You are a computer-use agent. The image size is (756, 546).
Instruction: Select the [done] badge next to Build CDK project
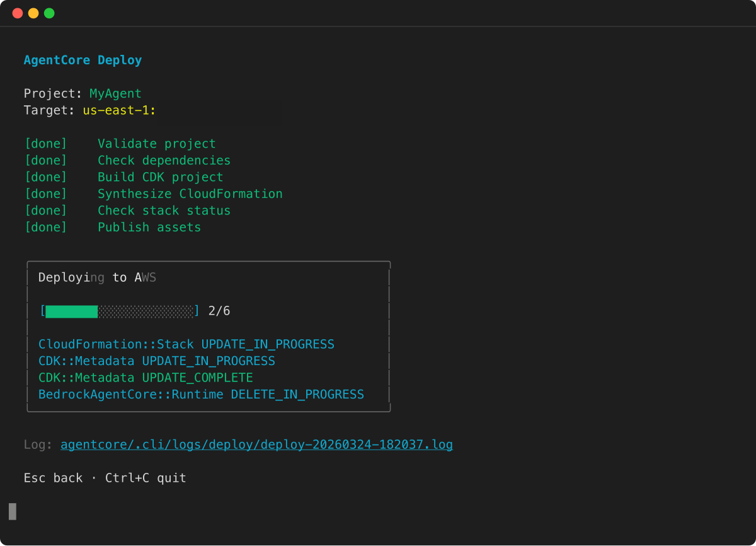tap(45, 177)
